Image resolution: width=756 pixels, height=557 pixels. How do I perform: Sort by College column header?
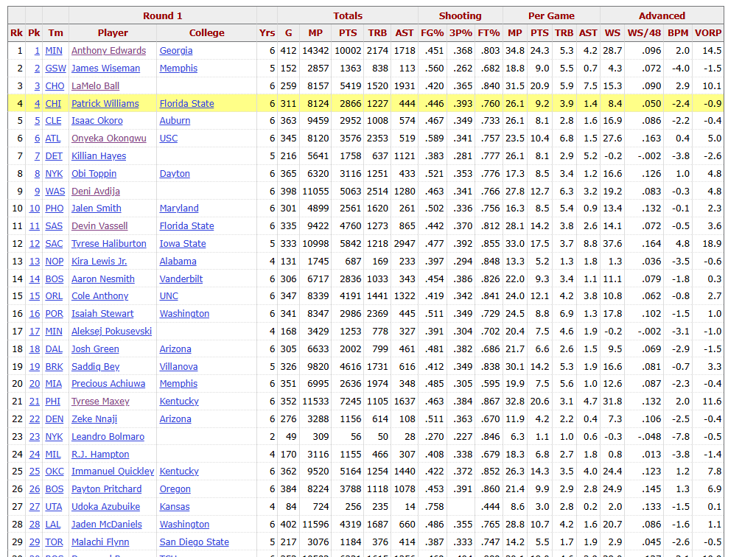206,33
